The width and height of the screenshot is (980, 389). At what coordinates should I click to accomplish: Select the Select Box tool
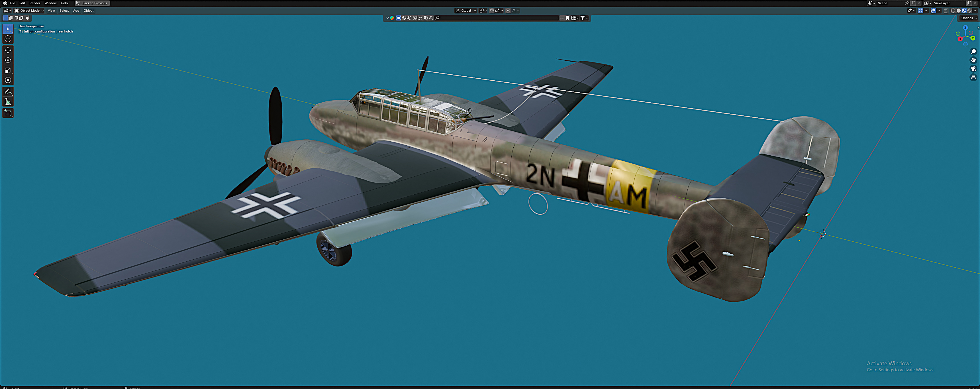[x=8, y=29]
